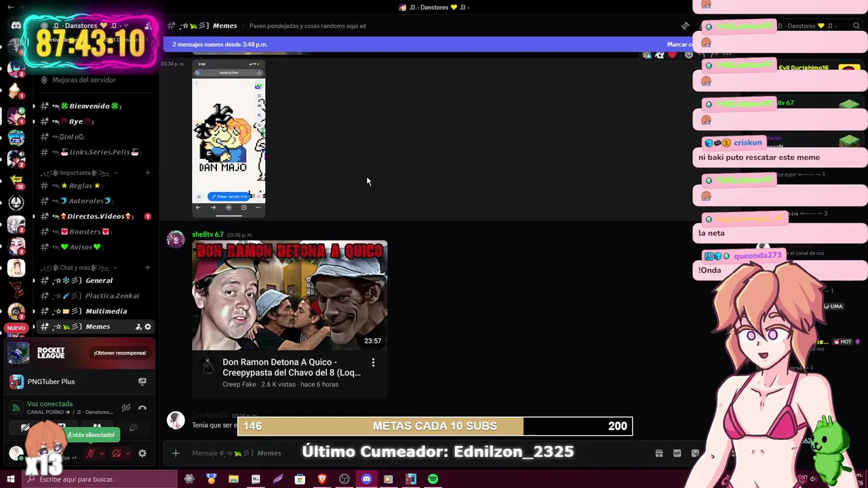The width and height of the screenshot is (868, 488).
Task: Click ¡Obtener recompensa! on the Rocket League quest
Action: (120, 353)
